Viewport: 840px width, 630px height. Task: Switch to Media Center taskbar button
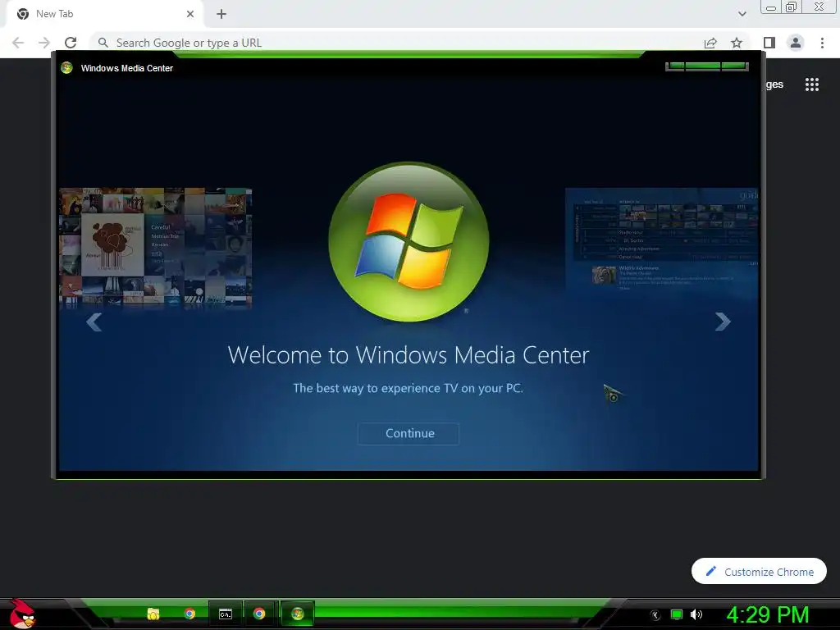tap(297, 614)
